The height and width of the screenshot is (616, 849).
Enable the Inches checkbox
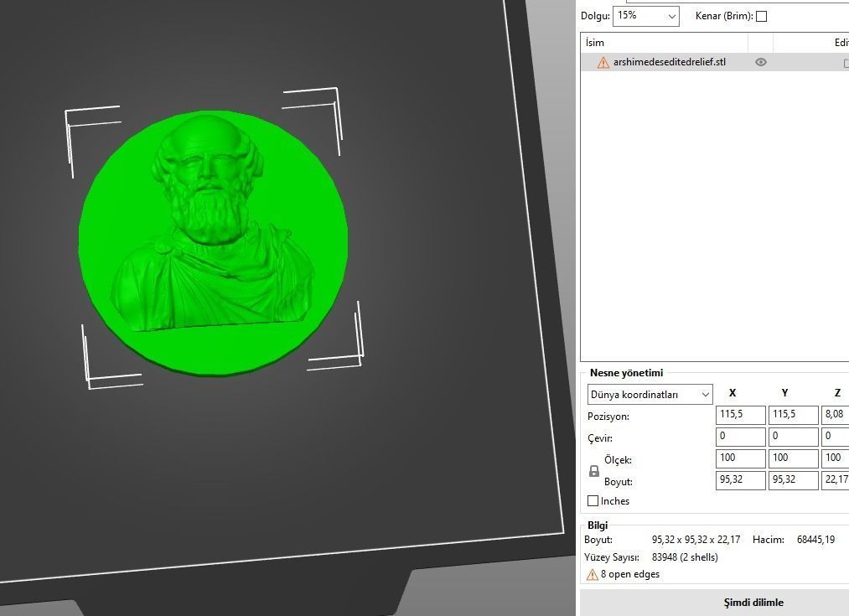click(593, 501)
